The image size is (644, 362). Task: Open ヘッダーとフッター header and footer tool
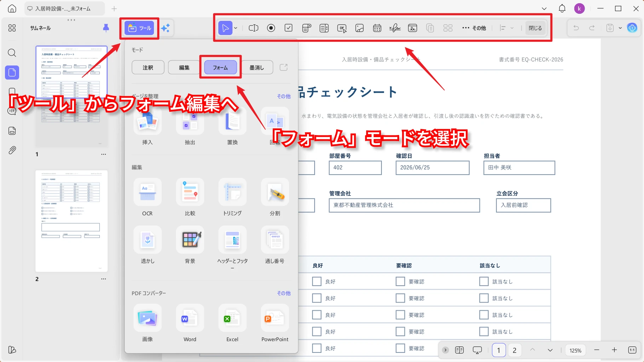pos(232,247)
